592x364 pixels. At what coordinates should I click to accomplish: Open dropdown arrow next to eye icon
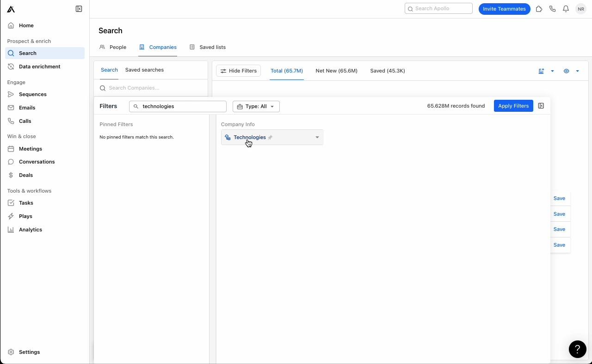click(577, 71)
